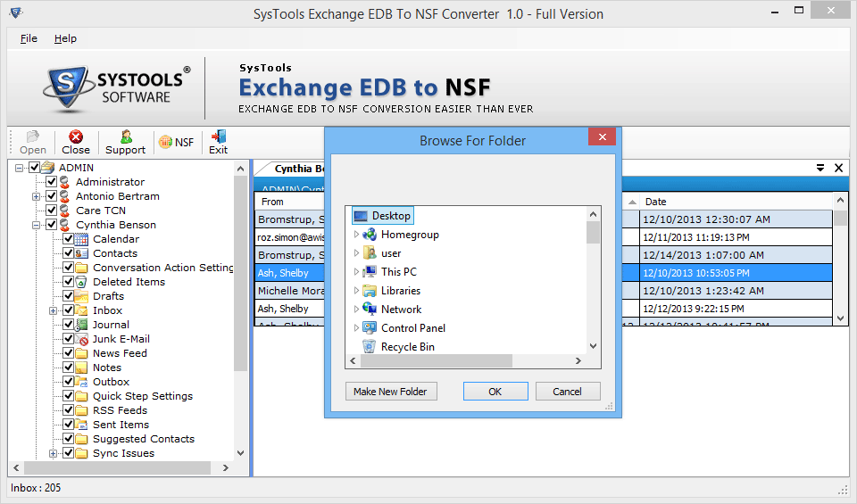The image size is (857, 504).
Task: Click the Notes folder icon
Action: [x=81, y=368]
